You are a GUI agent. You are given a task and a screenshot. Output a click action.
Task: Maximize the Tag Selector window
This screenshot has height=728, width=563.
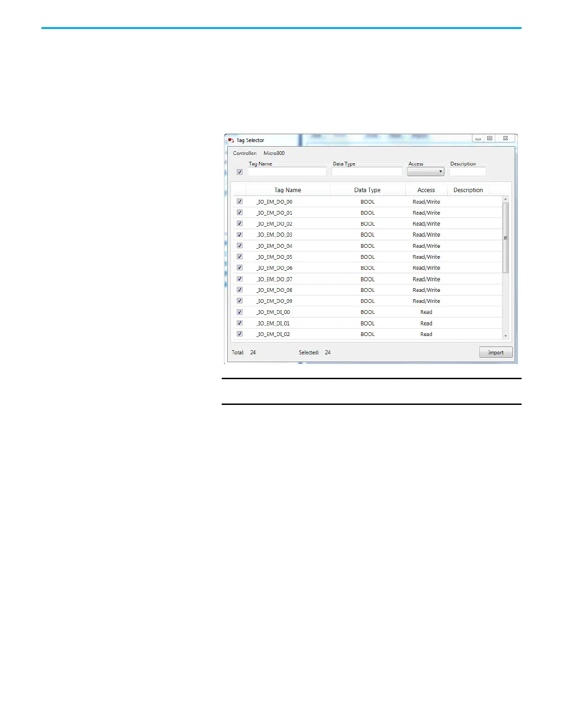click(x=489, y=138)
